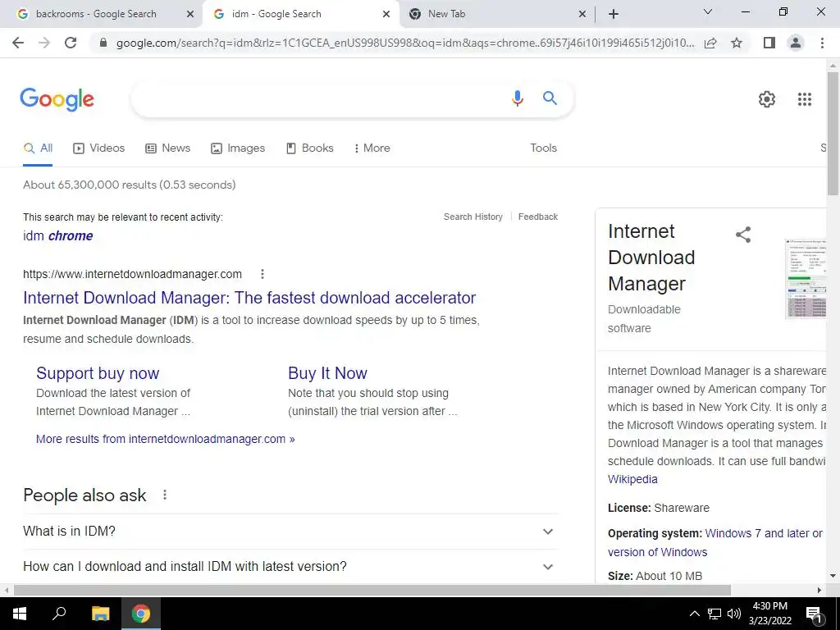Open the Google apps grid
The image size is (840, 630).
click(804, 99)
